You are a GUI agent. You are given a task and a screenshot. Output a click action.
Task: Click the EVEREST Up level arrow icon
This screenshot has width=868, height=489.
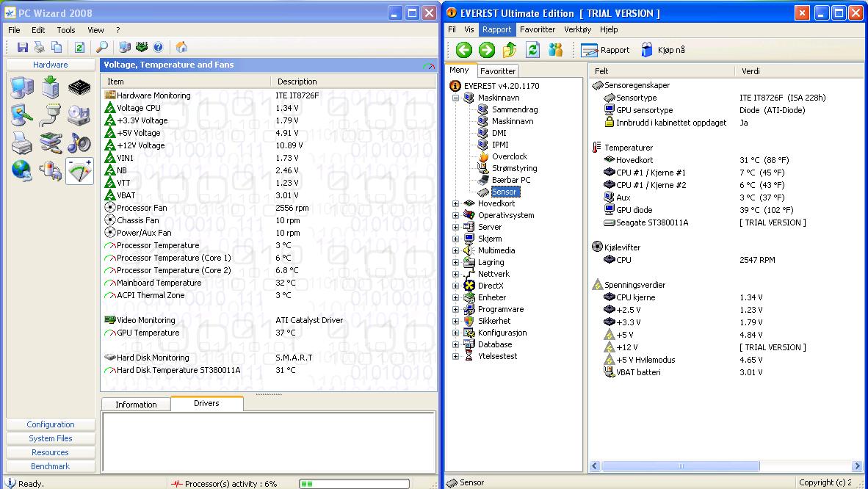pyautogui.click(x=510, y=50)
